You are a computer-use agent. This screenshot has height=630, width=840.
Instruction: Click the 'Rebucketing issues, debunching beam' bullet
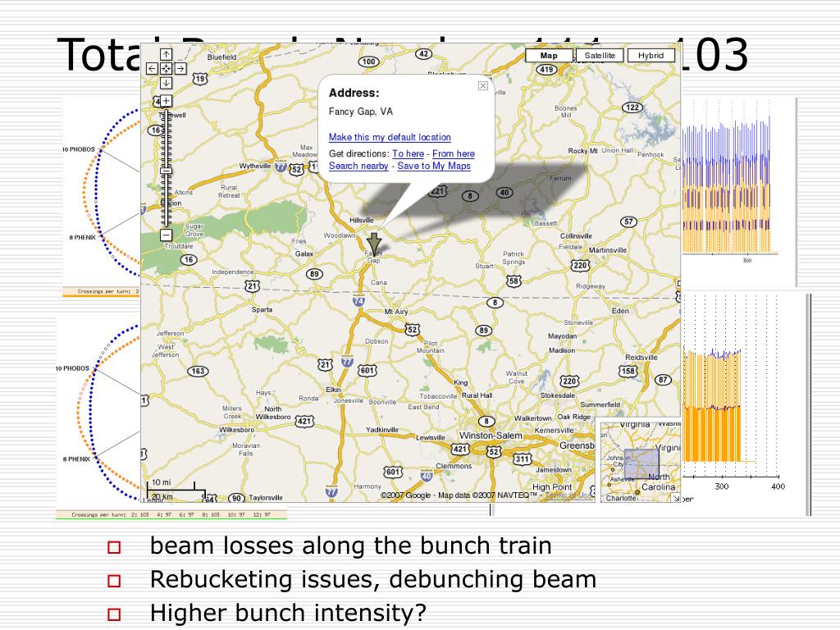pos(373,580)
